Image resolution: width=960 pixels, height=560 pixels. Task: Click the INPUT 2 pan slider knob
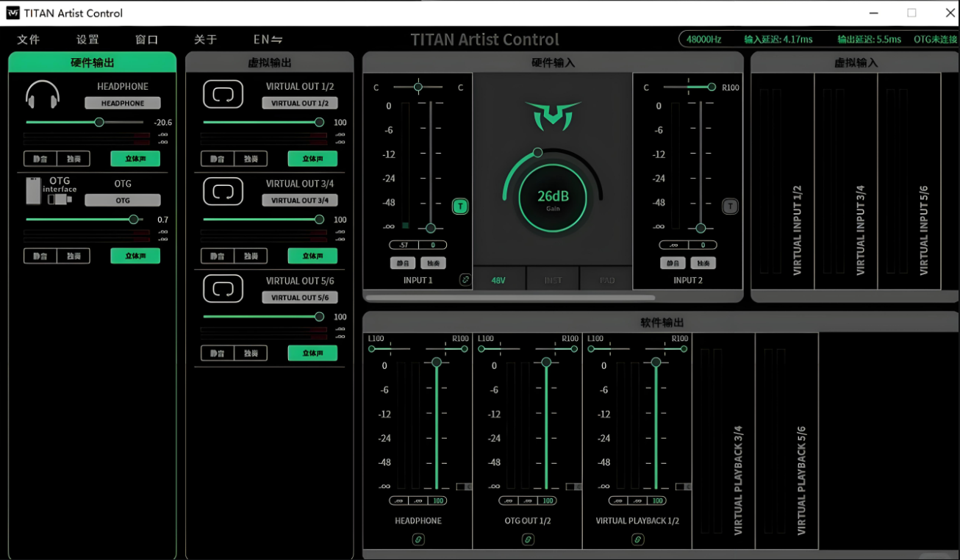[712, 87]
